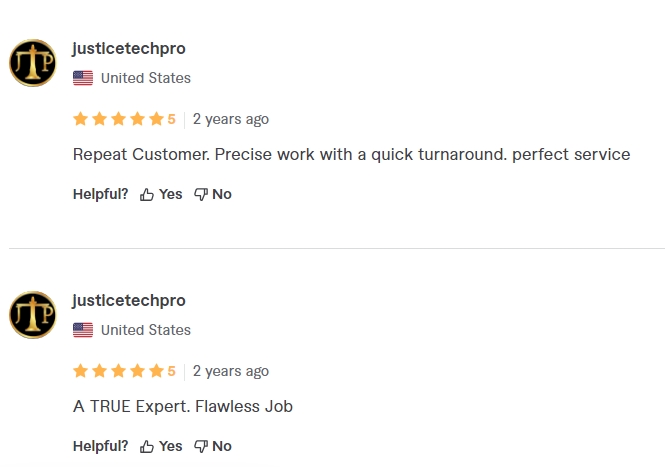Click thumbs-up icon under the Repeat Customer review
The height and width of the screenshot is (467, 665).
147,195
